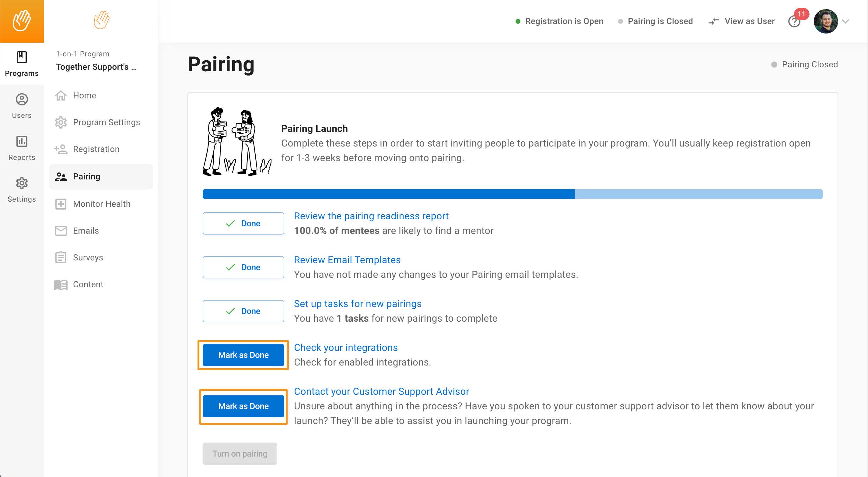The height and width of the screenshot is (477, 868).
Task: Click 'You have 1 tasks' description text
Action: pos(395,318)
